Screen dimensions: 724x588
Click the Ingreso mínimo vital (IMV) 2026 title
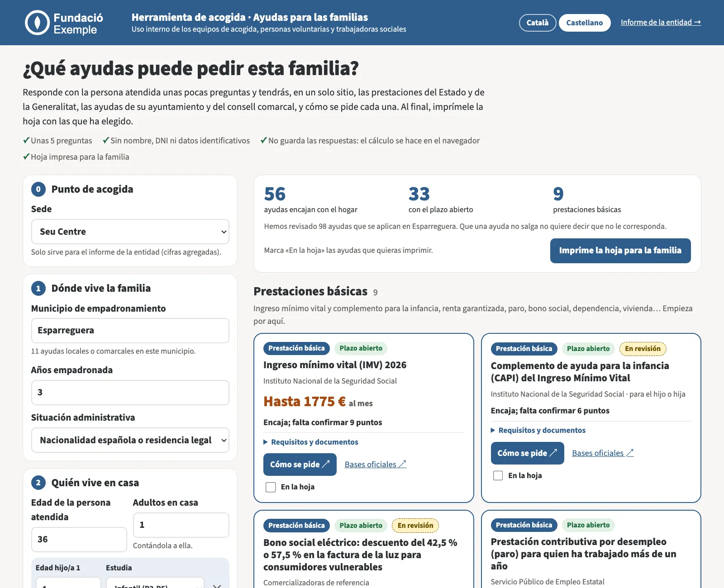click(x=335, y=365)
